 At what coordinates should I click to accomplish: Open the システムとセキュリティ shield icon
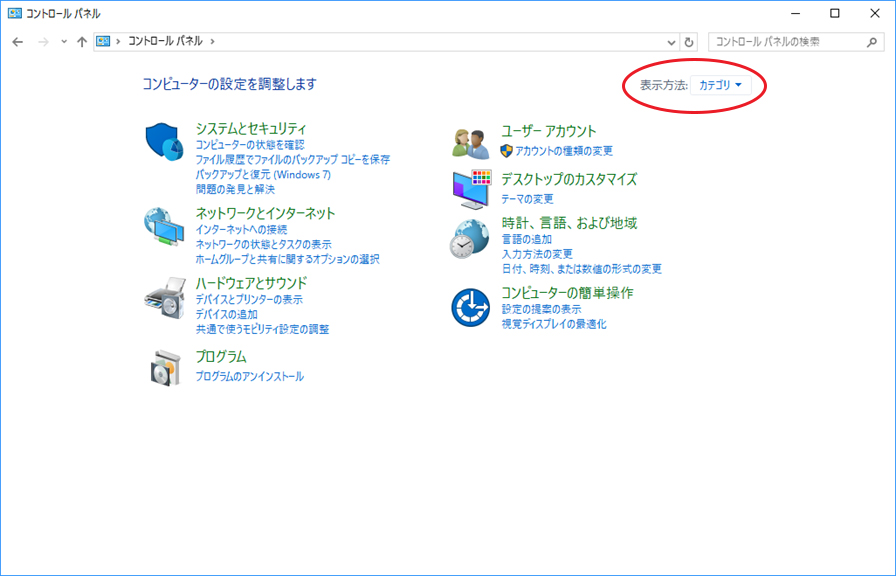[x=165, y=141]
